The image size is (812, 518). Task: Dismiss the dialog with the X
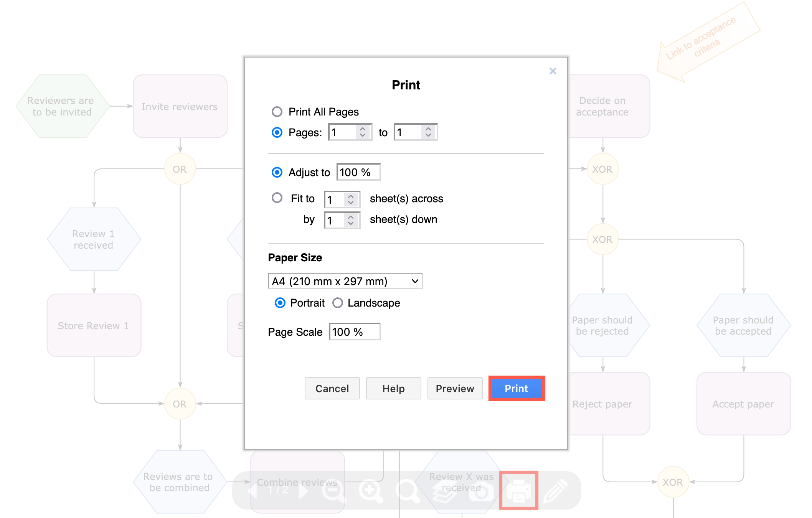[553, 71]
